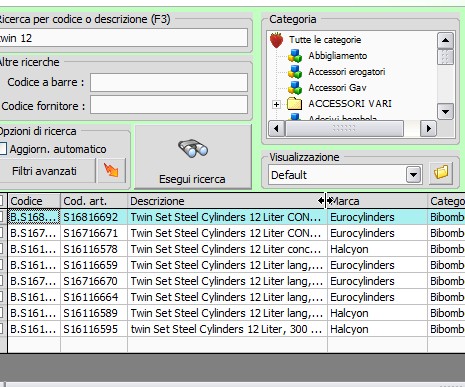Click description 'Twin Set Steel Cylinders 12 Liter conc…'
Screen dimensions: 465x387
pos(227,249)
